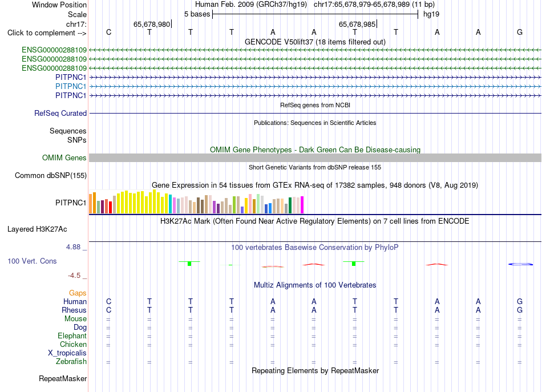Viewport: 542px width, 392px height.
Task: Open Publications: Sequences in Scientific Articles title
Action: click(315, 123)
